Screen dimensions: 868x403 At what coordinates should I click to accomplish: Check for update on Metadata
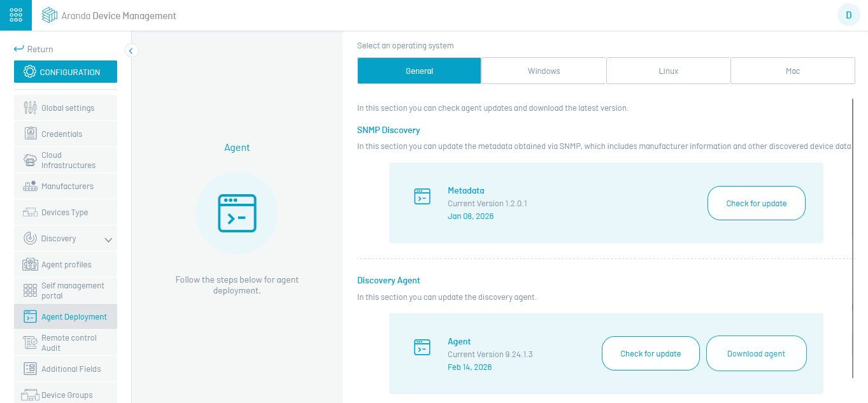(x=756, y=204)
